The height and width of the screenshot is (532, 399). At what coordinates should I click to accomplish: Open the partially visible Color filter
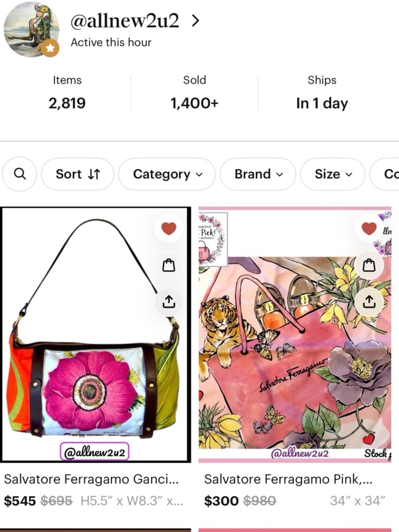[x=385, y=174]
